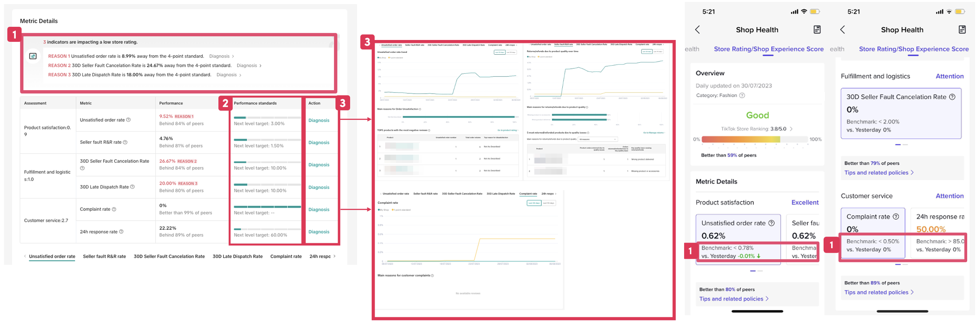This screenshot has width=980, height=326.
Task: Click Diagnosis link in 30D Late Dispatch Rate row
Action: [x=318, y=188]
